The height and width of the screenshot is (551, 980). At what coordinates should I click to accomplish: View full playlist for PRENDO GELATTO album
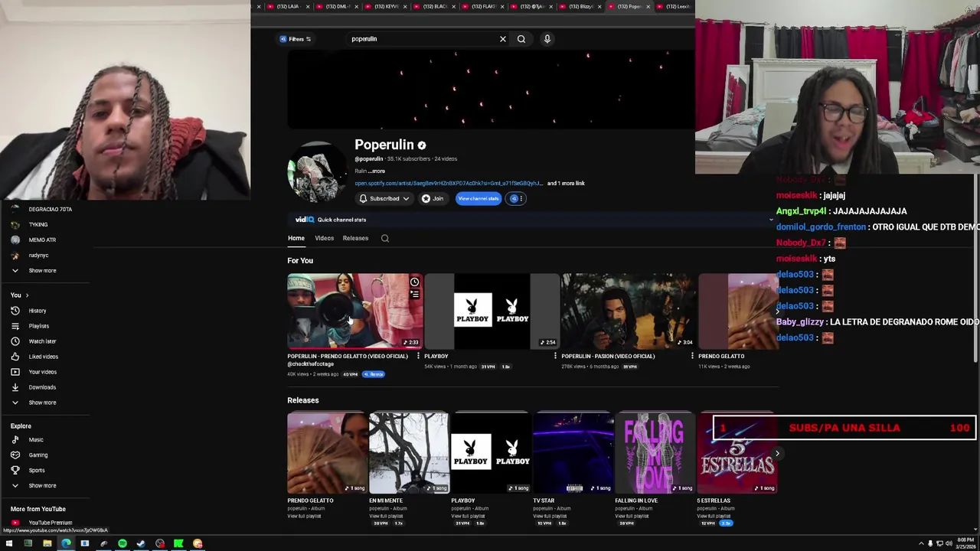[x=304, y=517]
